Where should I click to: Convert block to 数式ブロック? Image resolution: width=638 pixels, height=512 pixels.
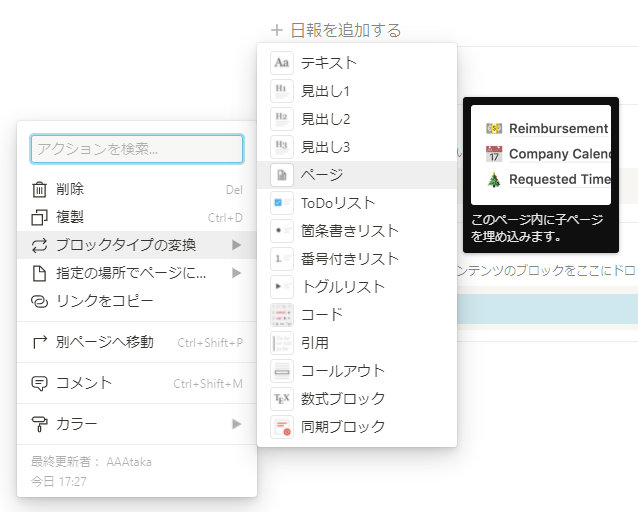coord(357,398)
